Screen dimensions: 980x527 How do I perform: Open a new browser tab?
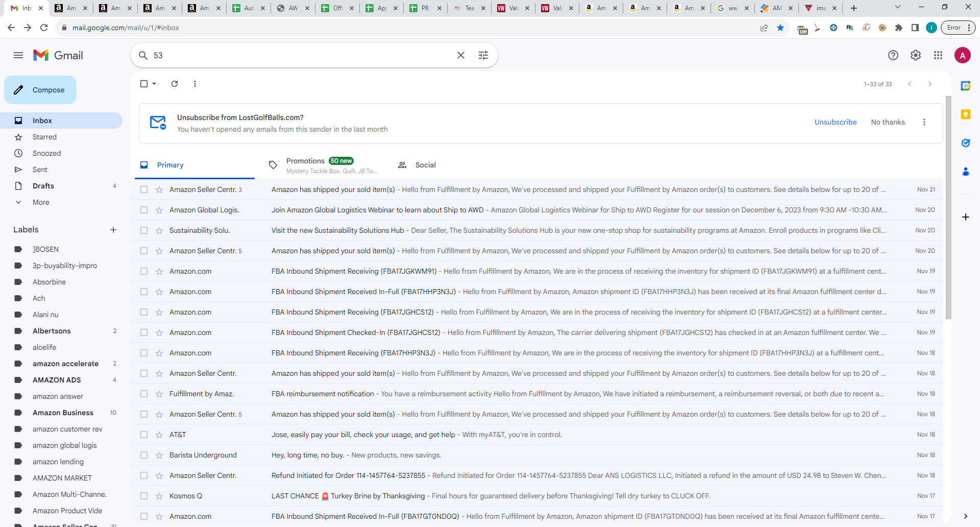tap(854, 8)
